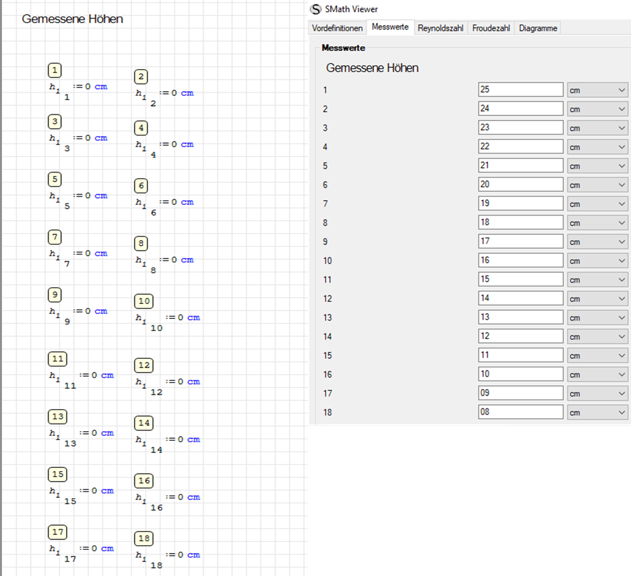Click the h_i 12 := 0 cm expression
631x576 pixels.
click(167, 384)
